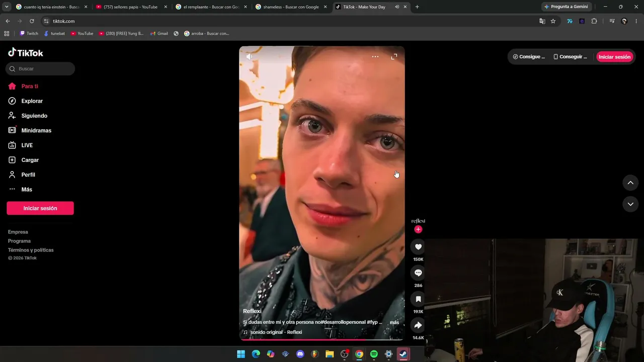Open the Chrome profile avatar
This screenshot has height=362, width=644.
[624, 21]
